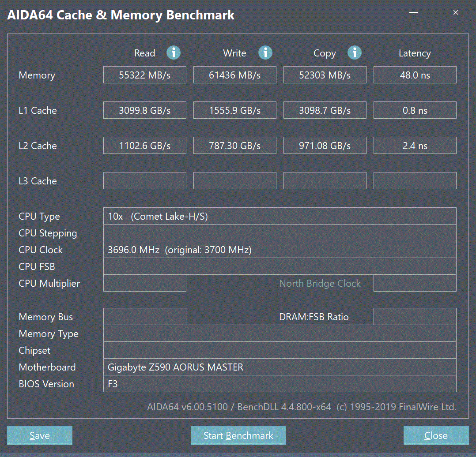Click the Memory Write 61436 MB/s value

pos(235,75)
